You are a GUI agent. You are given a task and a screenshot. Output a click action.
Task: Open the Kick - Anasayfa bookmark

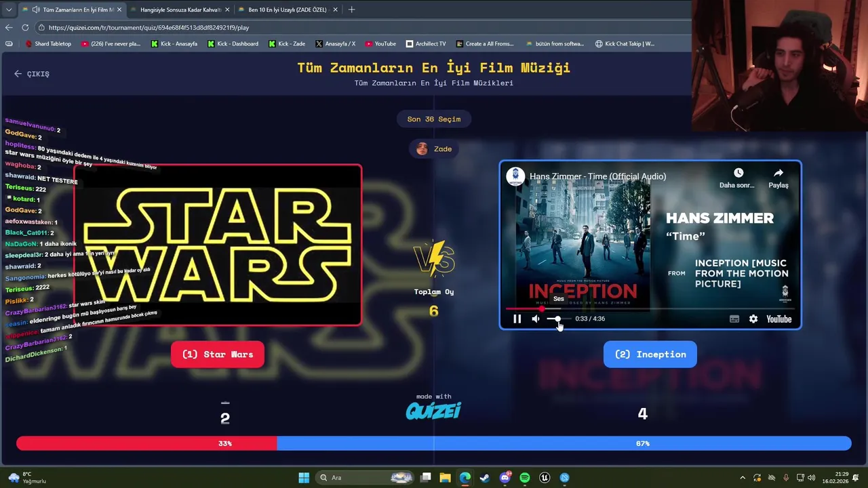coord(174,43)
